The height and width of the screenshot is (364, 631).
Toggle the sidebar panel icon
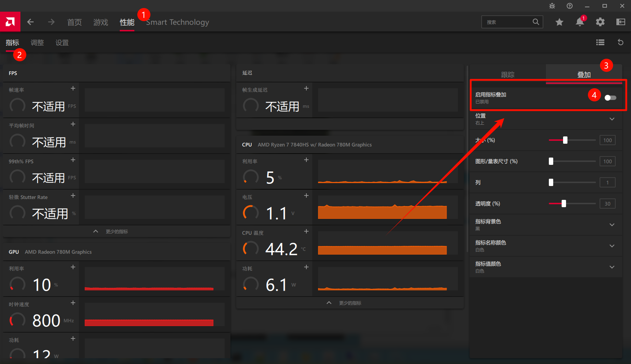coord(620,22)
